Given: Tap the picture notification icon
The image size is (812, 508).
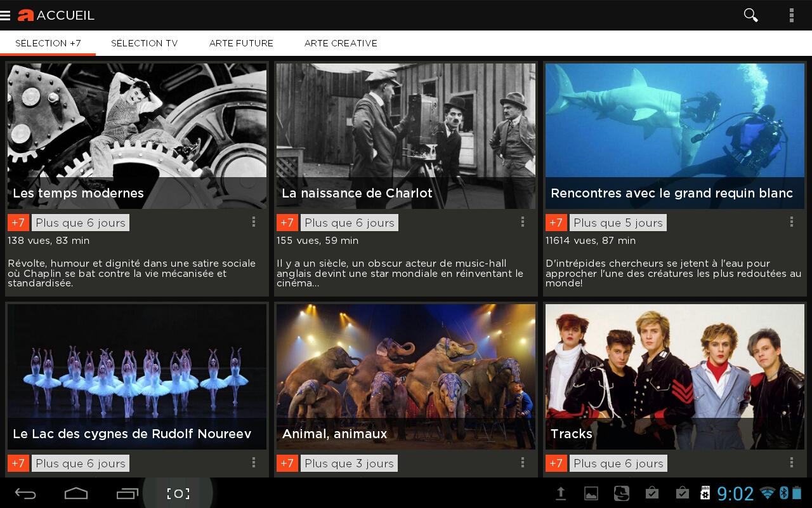Looking at the screenshot, I should [x=591, y=493].
